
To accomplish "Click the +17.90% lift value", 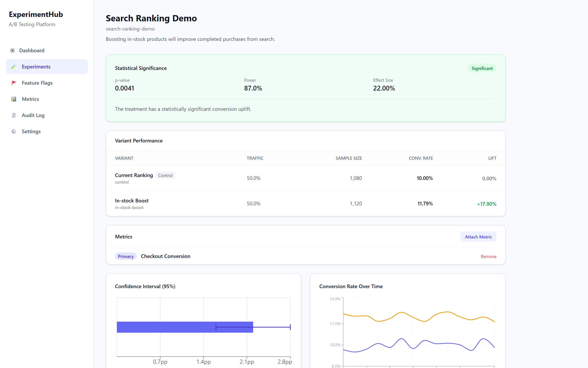I will pyautogui.click(x=486, y=204).
